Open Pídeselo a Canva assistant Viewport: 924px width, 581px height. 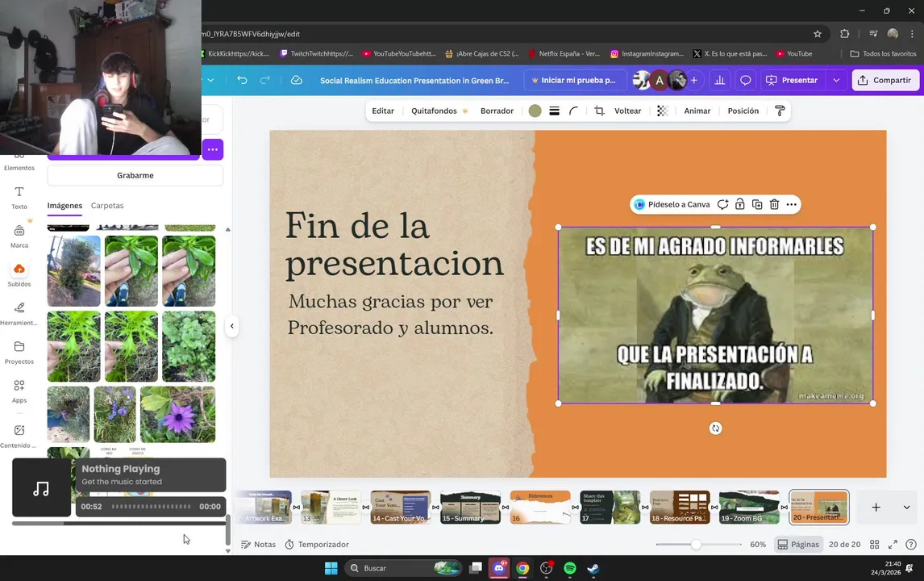point(672,205)
